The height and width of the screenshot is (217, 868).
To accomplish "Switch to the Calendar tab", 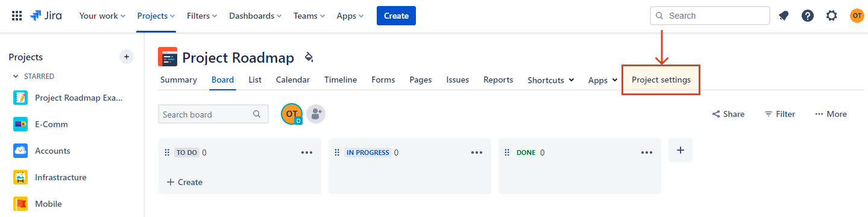I will coord(293,80).
